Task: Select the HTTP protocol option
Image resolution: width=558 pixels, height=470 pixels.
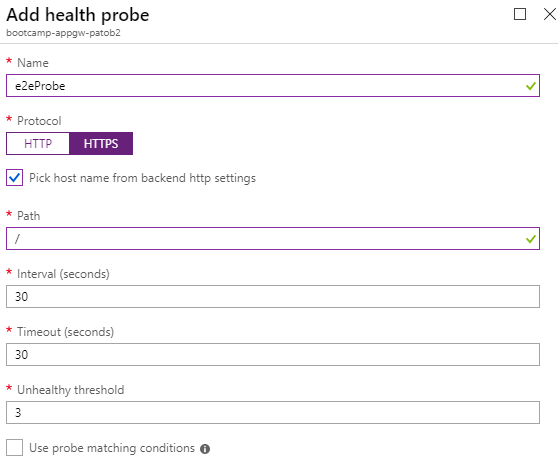Action: tap(38, 143)
